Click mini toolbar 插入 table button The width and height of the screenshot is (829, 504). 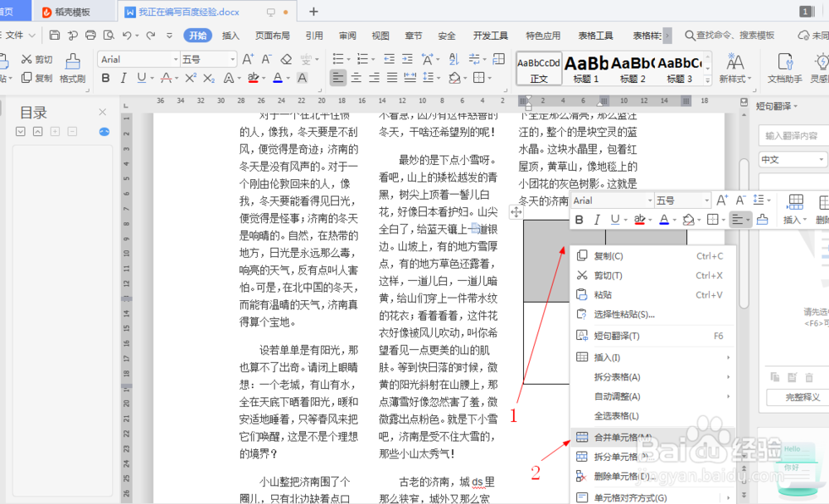point(795,210)
